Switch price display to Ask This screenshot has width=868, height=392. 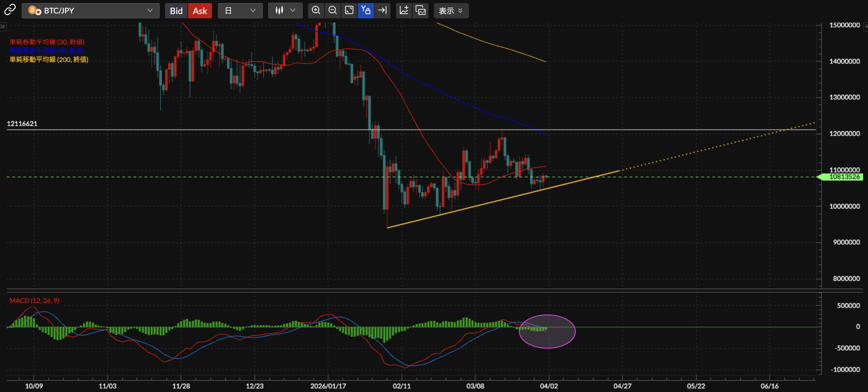pos(199,11)
